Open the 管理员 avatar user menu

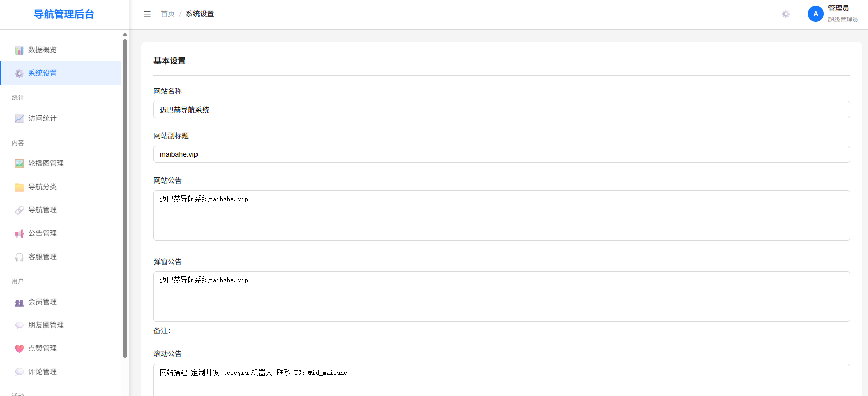click(x=816, y=14)
